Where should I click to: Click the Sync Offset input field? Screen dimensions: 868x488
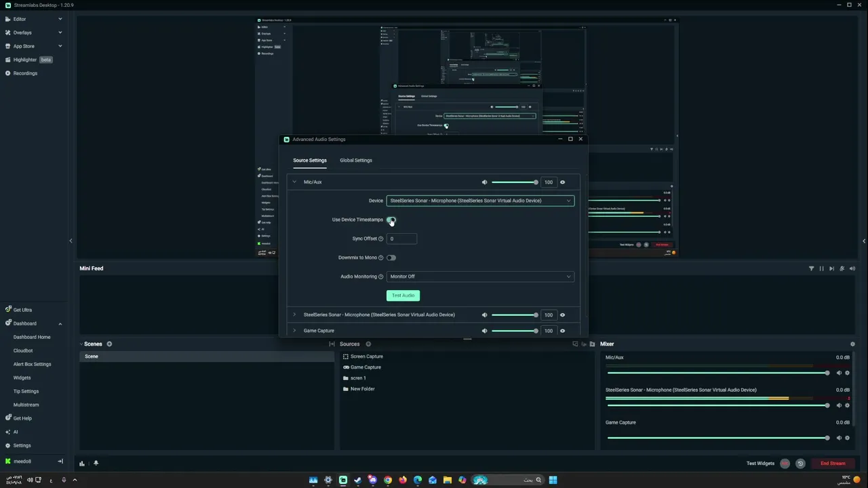(401, 239)
